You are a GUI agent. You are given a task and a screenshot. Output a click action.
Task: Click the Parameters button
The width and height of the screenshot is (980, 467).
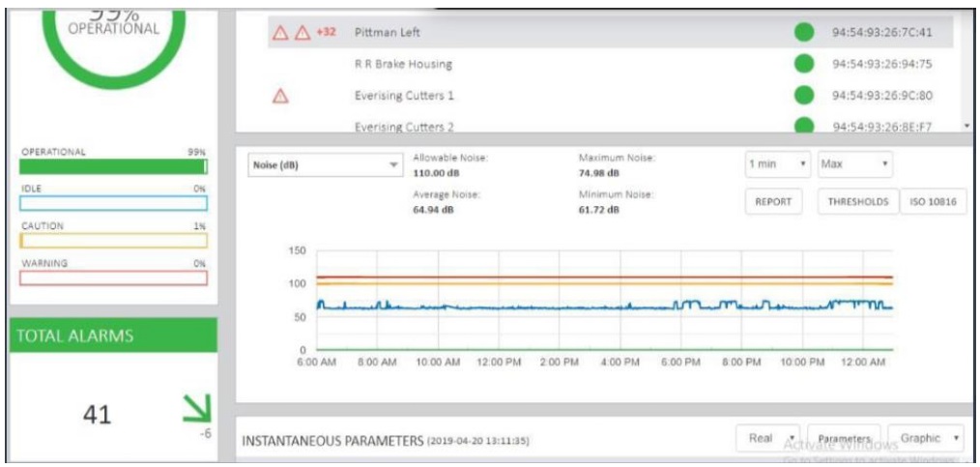(844, 438)
